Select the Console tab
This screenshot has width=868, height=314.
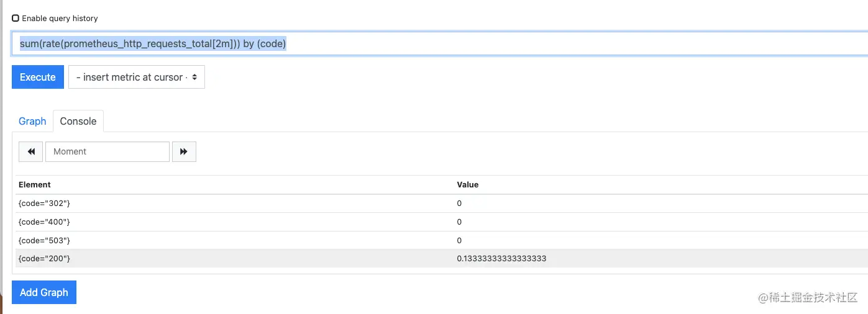pos(78,121)
